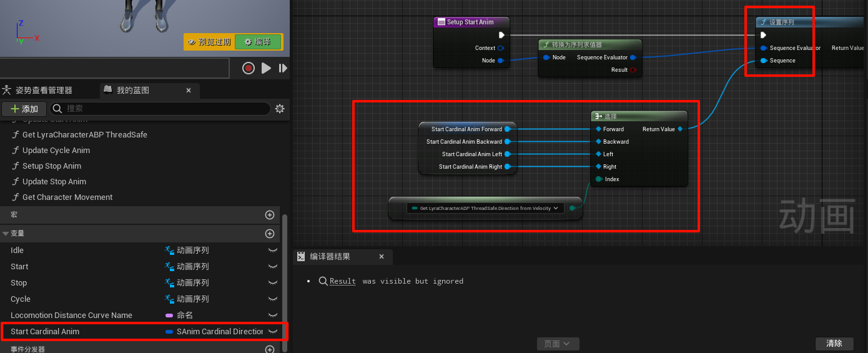This screenshot has width=868, height=353.
Task: Click the 选择 node header icon
Action: point(598,116)
